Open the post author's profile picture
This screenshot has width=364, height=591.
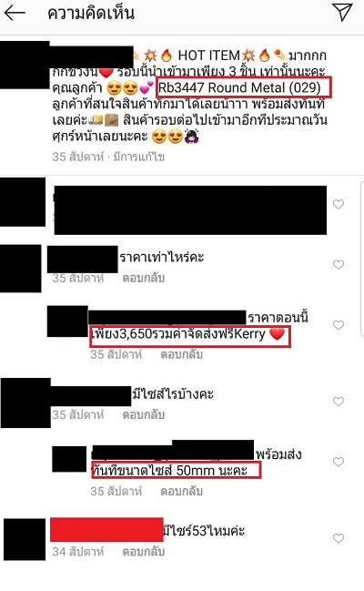(25, 65)
